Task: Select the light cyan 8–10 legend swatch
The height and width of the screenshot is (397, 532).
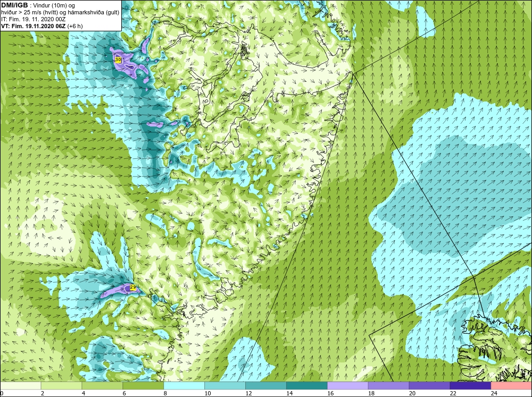Action: click(184, 386)
